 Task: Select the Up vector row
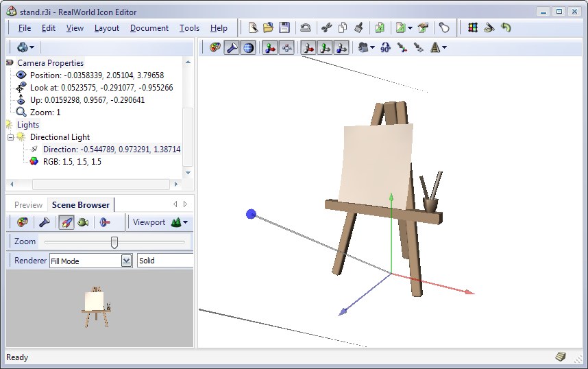(x=87, y=100)
